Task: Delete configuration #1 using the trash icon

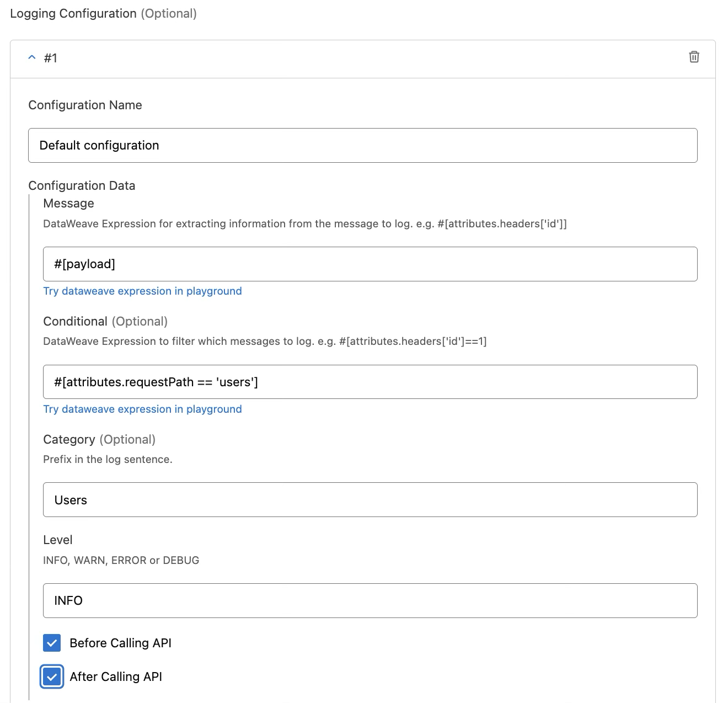Action: (694, 57)
